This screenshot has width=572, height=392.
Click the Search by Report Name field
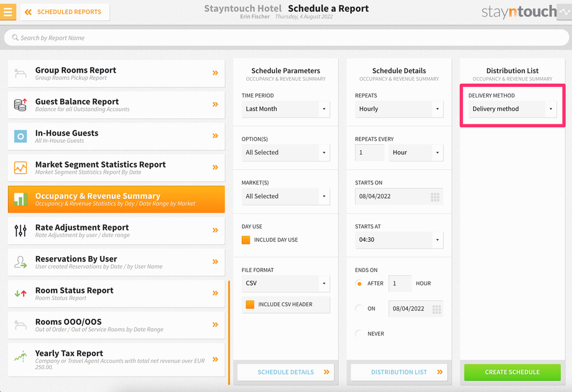(x=287, y=37)
